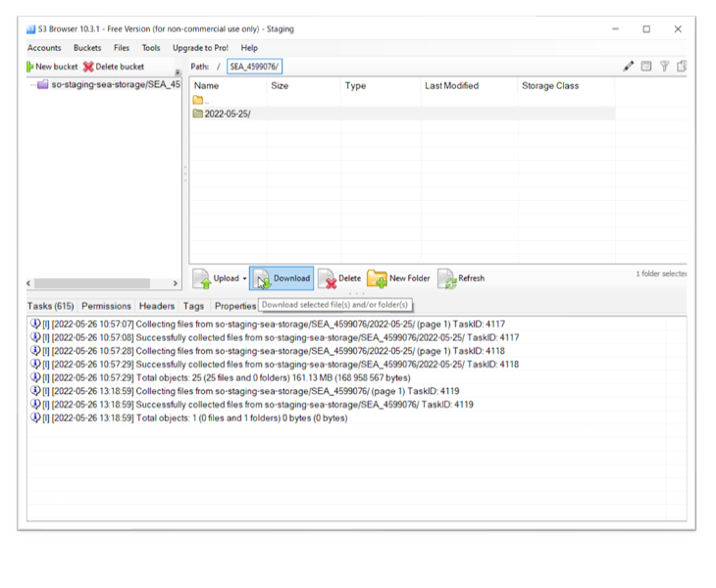Sort by the Type column header
The height and width of the screenshot is (588, 716).
click(x=381, y=86)
